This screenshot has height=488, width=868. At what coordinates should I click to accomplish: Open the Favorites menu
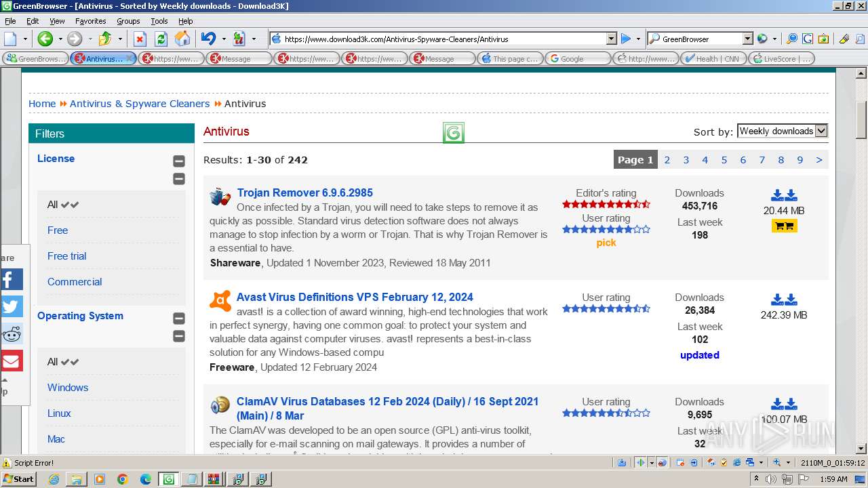[90, 21]
